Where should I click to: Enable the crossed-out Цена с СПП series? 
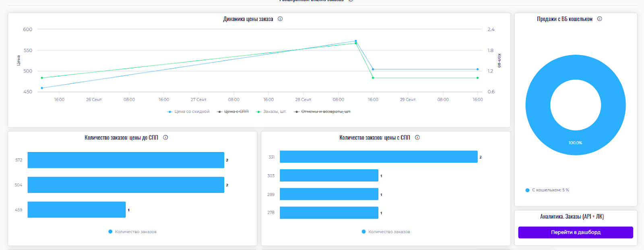point(233,112)
